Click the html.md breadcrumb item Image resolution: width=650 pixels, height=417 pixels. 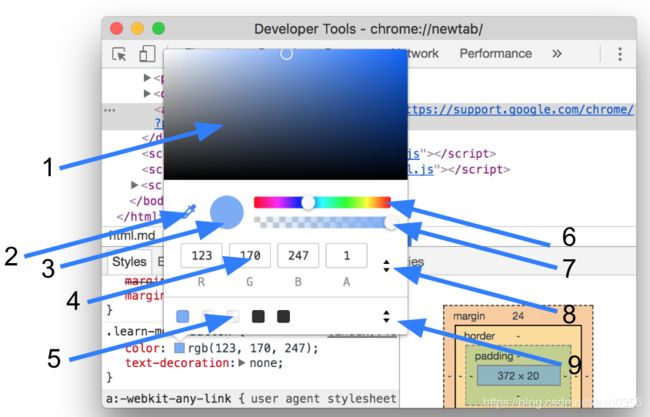(x=132, y=235)
